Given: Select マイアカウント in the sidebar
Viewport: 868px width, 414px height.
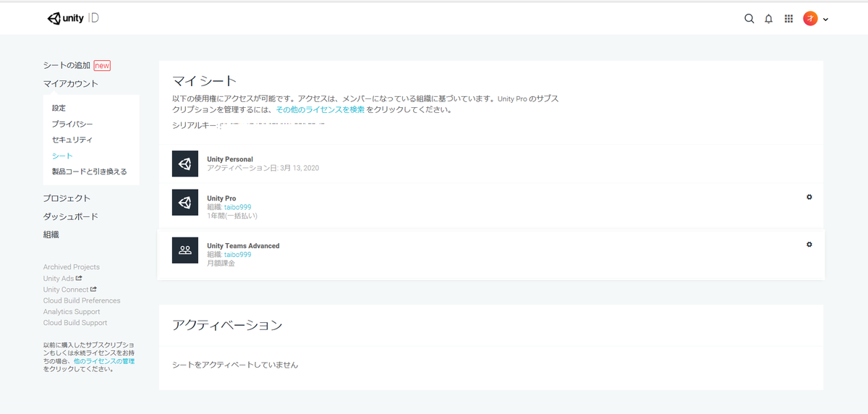Looking at the screenshot, I should 71,83.
